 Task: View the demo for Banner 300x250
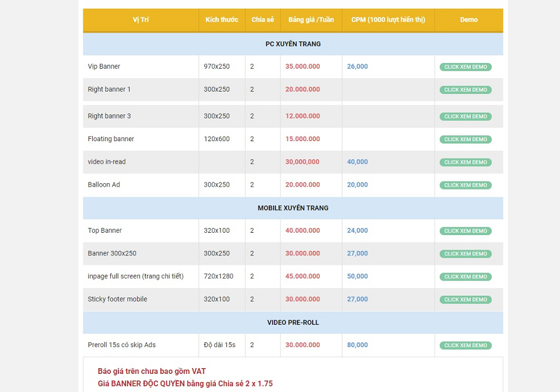pyautogui.click(x=465, y=254)
